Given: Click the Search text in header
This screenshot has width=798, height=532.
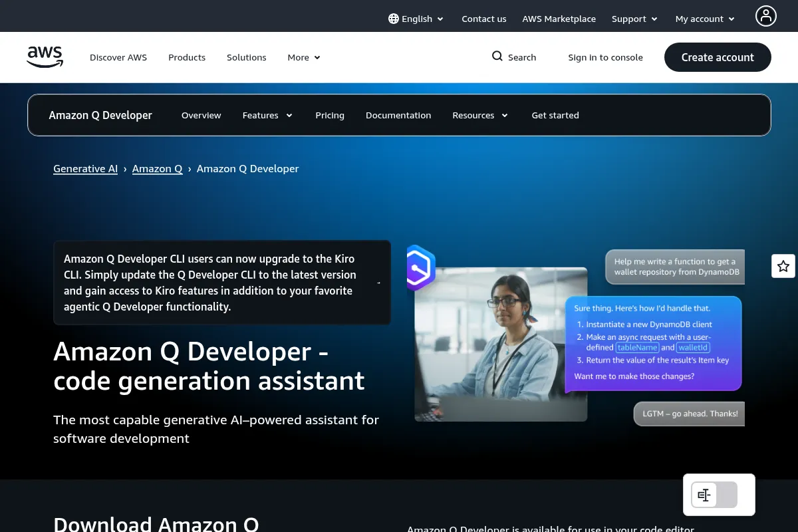Looking at the screenshot, I should 522,57.
